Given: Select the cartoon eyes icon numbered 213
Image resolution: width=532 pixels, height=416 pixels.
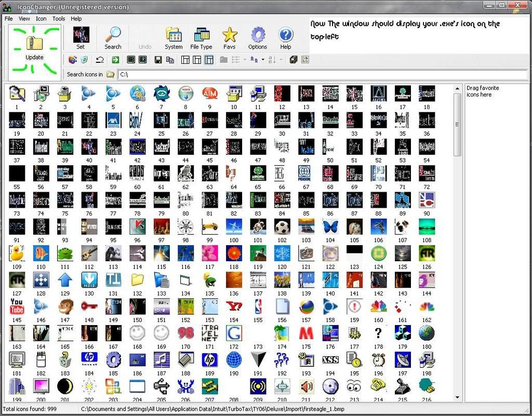Looking at the screenshot, I should click(354, 386).
